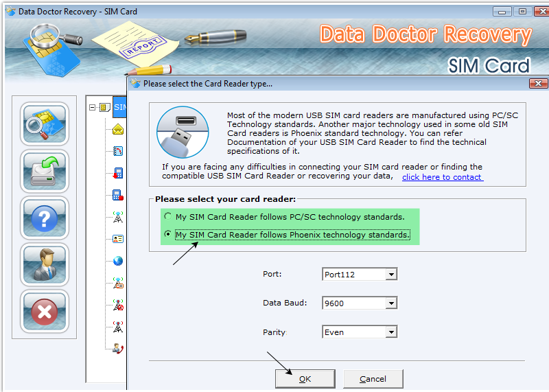The image size is (549, 392).
Task: Click the red X exit icon in sidebar
Action: (45, 312)
